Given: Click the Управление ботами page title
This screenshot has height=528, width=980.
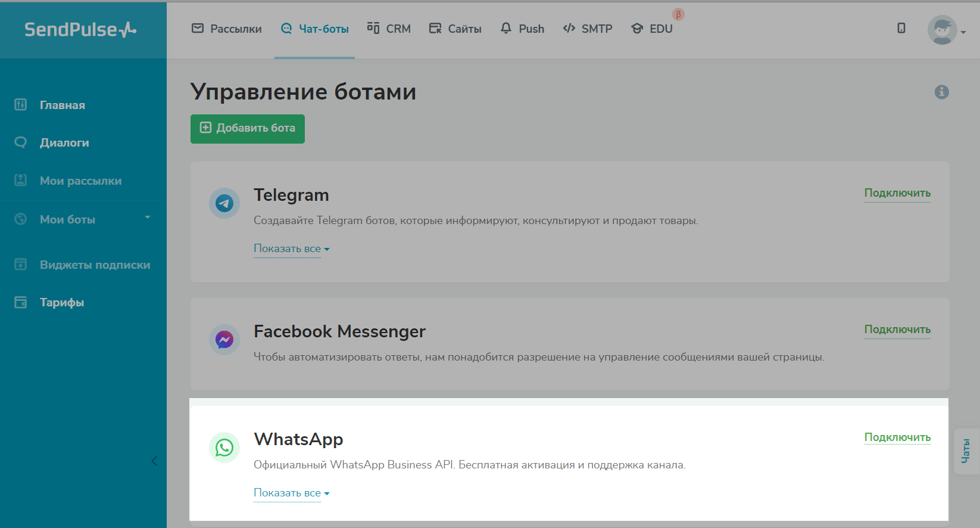Looking at the screenshot, I should click(x=303, y=92).
